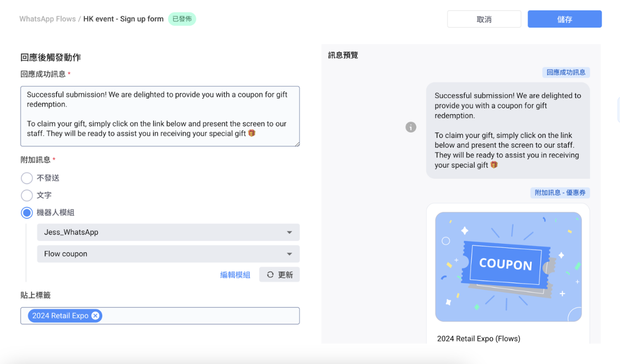Click the 儲存 save button

click(565, 19)
